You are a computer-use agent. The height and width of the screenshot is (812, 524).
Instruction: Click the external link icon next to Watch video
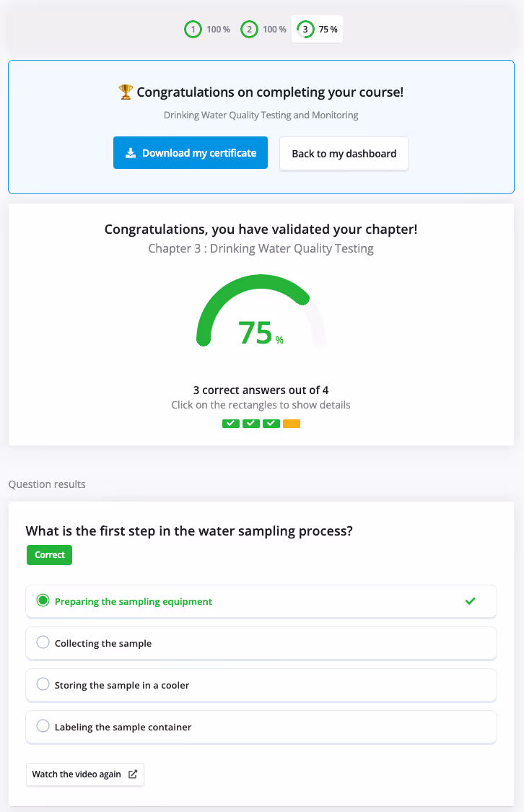132,774
